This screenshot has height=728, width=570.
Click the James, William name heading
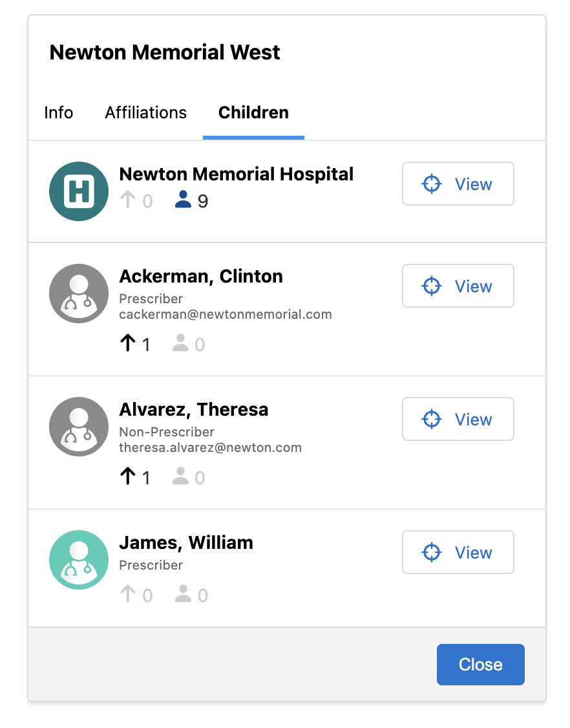(x=186, y=542)
